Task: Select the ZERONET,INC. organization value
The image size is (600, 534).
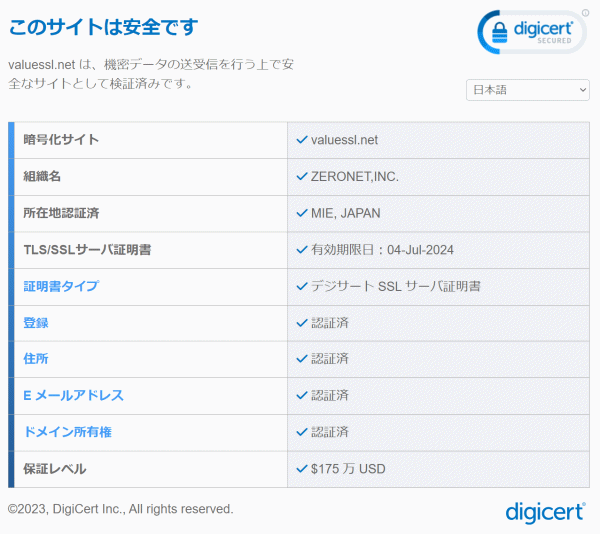Action: (355, 176)
